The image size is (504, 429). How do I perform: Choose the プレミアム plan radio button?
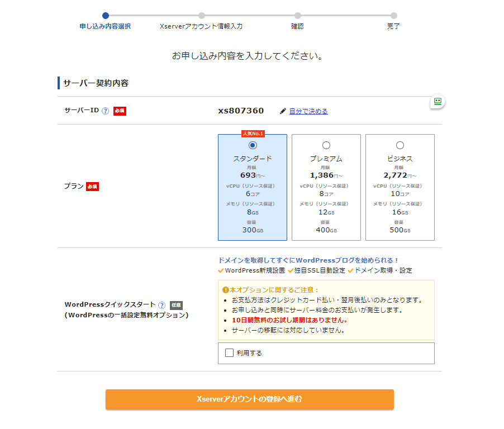[x=326, y=145]
